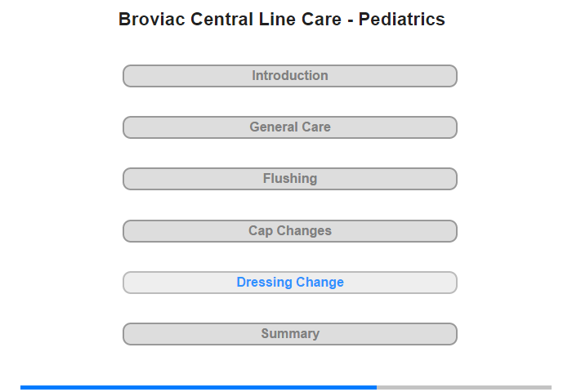Screen dimensions: 572x392
Task: Open the Cap Changes section
Action: pos(290,231)
